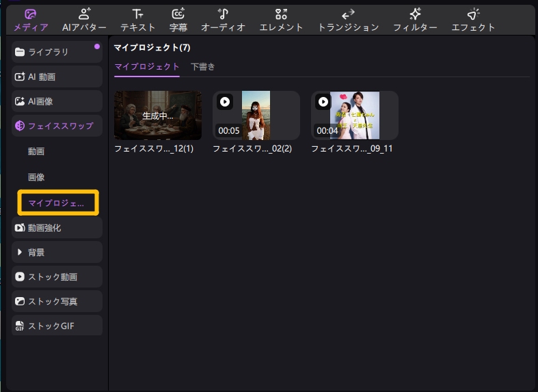Click the AI 動画 sidebar button
Image resolution: width=538 pixels, height=392 pixels.
coord(57,77)
